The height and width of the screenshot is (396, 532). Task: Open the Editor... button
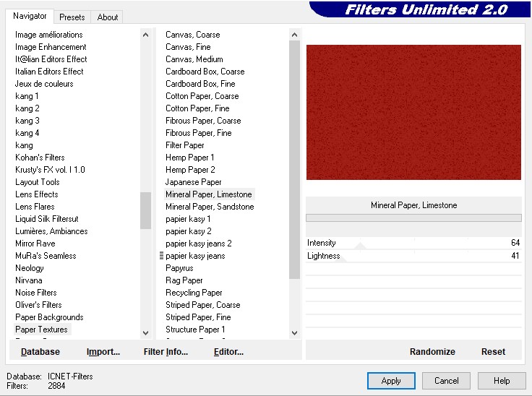(x=228, y=351)
